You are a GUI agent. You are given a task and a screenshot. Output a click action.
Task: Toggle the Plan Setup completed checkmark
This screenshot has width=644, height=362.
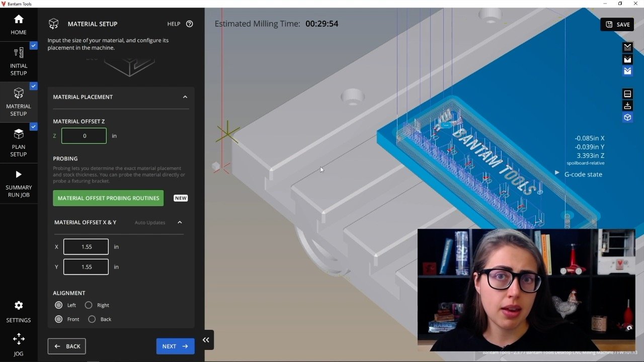(x=33, y=127)
